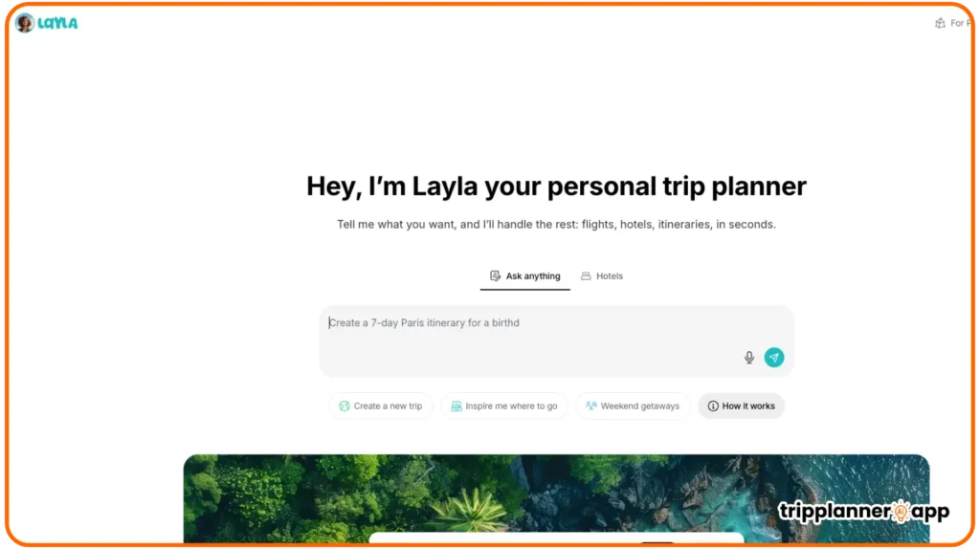Send the message with paper-plane button
980x549 pixels.
tap(773, 358)
